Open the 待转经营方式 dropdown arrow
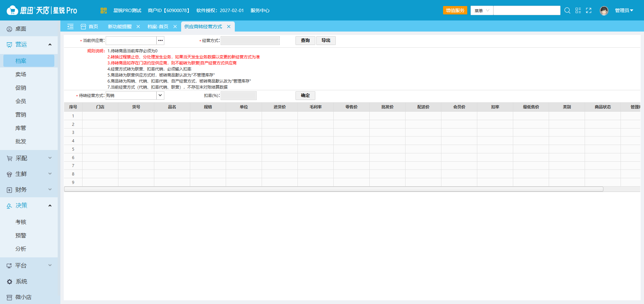This screenshot has height=304, width=644. pyautogui.click(x=160, y=95)
